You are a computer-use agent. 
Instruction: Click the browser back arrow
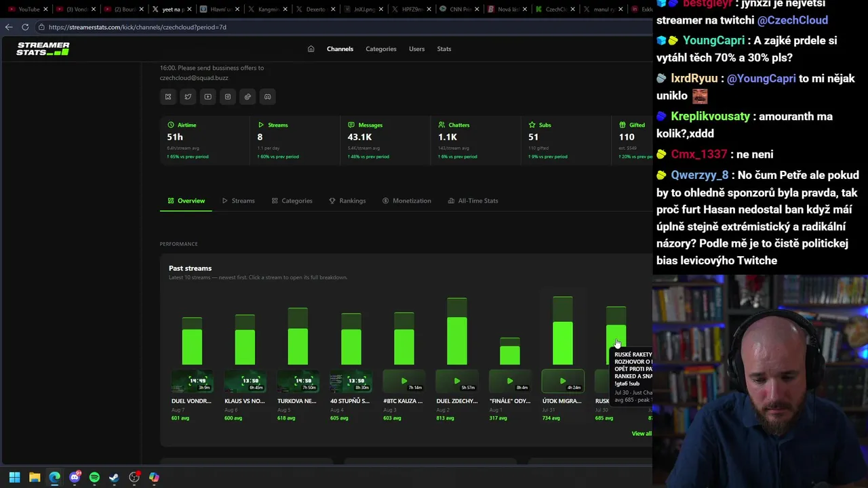[x=8, y=27]
